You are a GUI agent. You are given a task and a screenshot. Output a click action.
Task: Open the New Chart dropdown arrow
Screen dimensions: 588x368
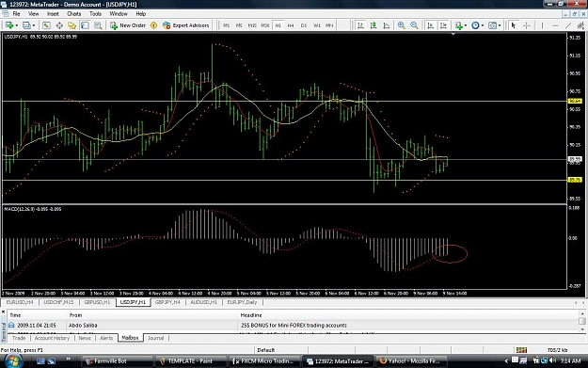tap(16, 25)
